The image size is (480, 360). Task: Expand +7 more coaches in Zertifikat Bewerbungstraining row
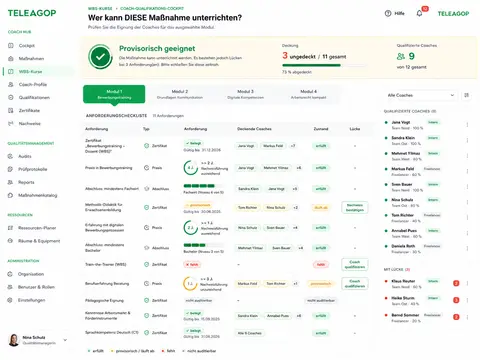tap(293, 146)
